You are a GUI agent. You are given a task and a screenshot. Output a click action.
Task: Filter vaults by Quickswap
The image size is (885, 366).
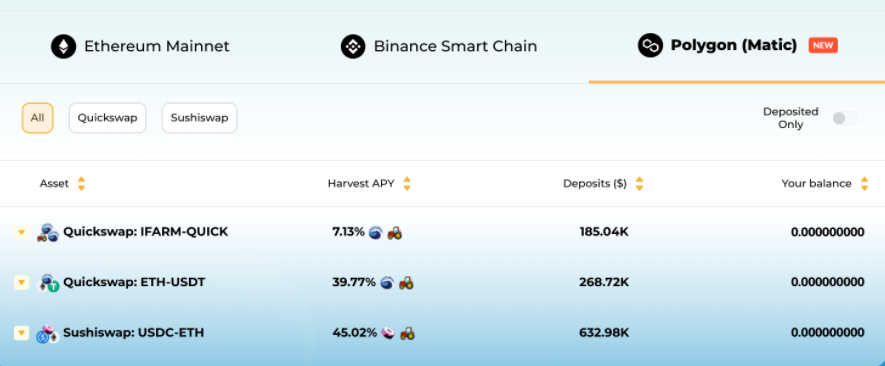107,118
